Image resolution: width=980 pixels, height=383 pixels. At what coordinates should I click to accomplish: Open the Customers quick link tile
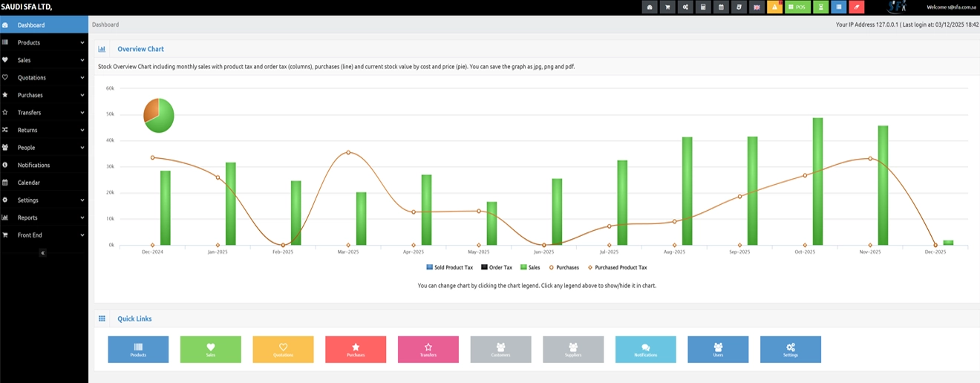click(x=500, y=349)
